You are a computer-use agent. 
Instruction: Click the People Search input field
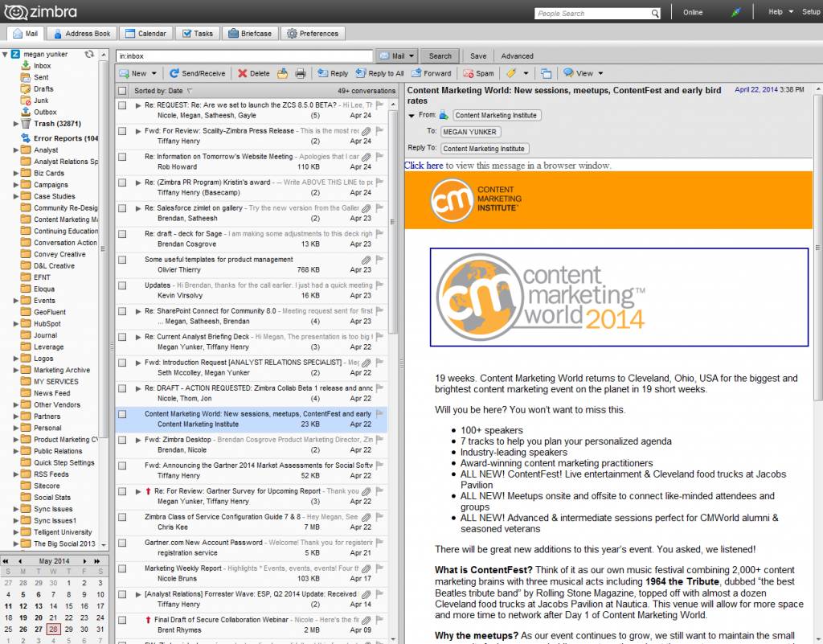(x=592, y=14)
